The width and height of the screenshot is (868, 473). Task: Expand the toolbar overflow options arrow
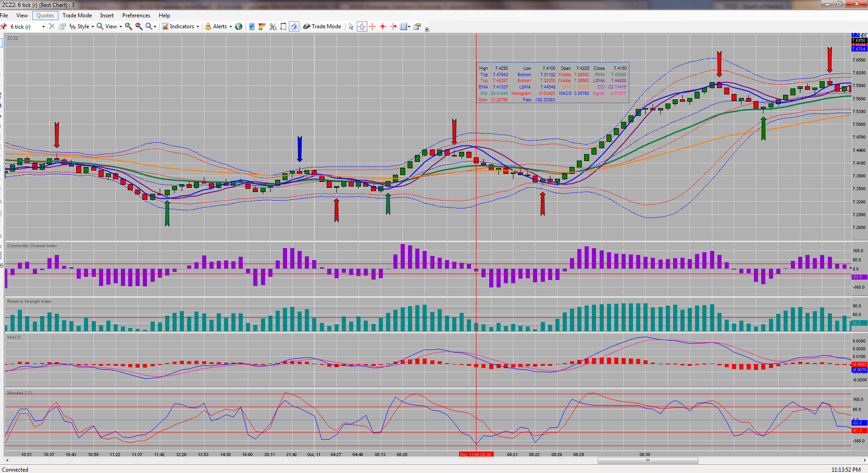tap(427, 29)
